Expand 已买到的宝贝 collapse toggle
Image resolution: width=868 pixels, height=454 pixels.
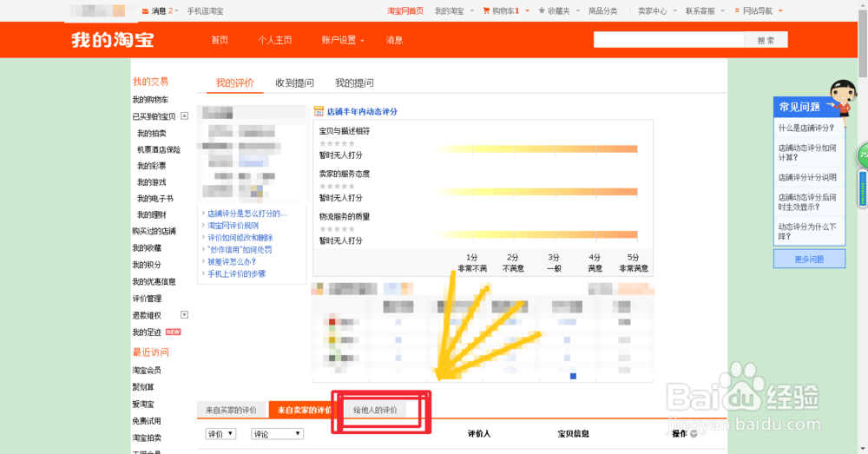click(184, 115)
